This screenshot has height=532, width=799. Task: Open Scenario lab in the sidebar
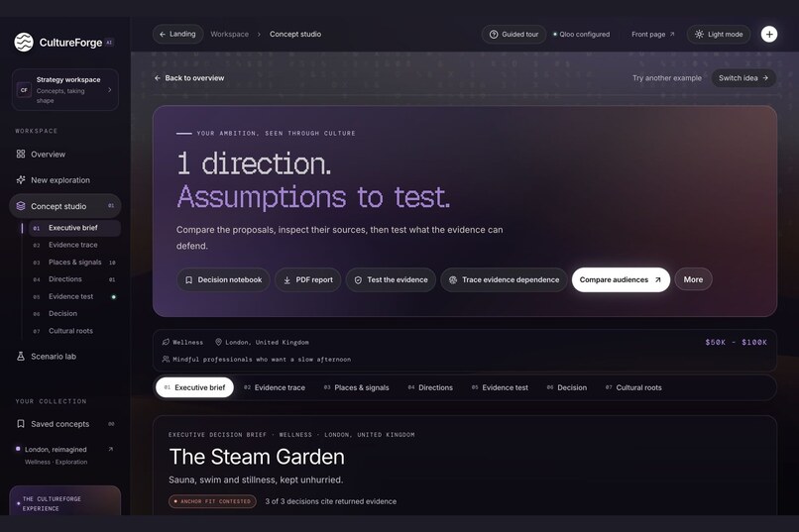tap(64, 357)
